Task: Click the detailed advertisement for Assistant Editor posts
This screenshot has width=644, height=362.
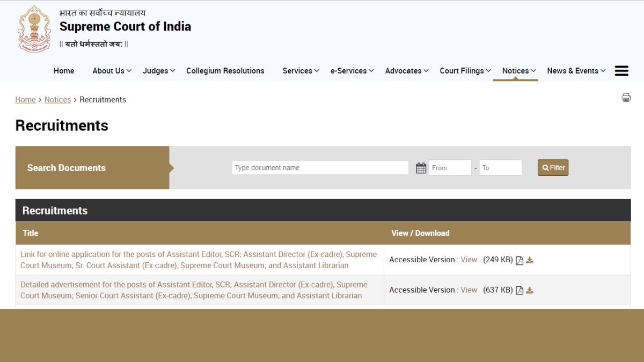Action: click(194, 290)
